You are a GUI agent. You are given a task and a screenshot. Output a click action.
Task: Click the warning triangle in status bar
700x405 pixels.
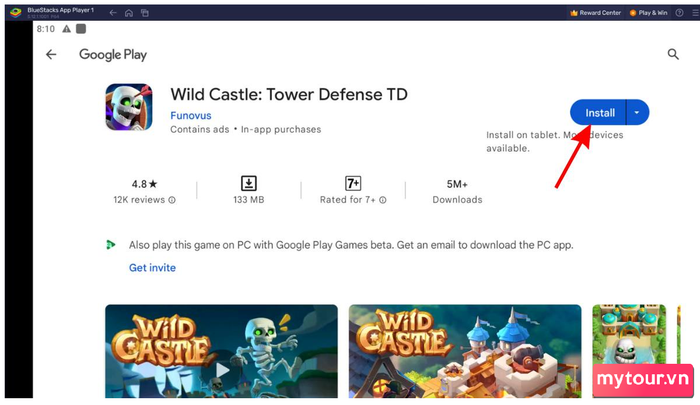point(67,29)
